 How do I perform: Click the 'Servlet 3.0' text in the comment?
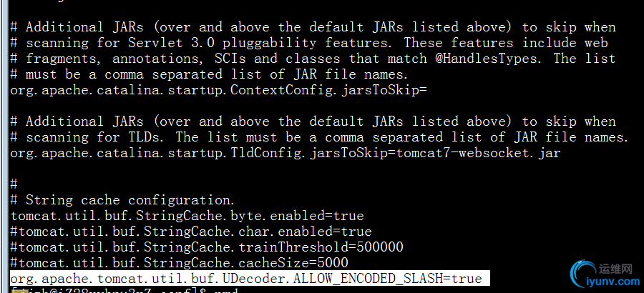click(171, 43)
